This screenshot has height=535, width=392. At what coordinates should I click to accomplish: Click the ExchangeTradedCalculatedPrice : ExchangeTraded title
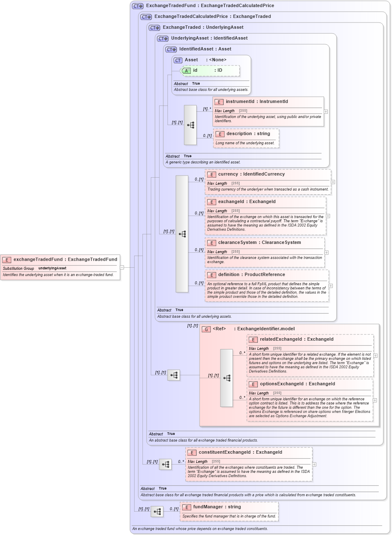(x=212, y=17)
